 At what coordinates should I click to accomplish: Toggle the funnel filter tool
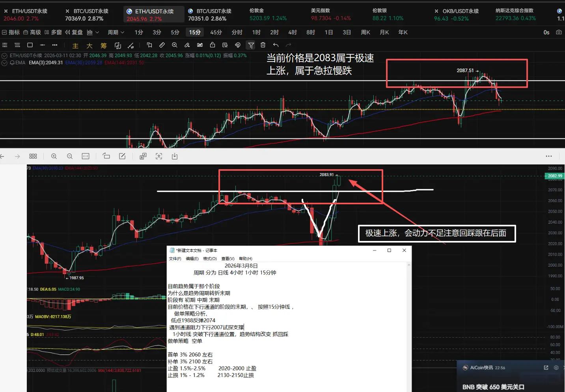click(251, 45)
